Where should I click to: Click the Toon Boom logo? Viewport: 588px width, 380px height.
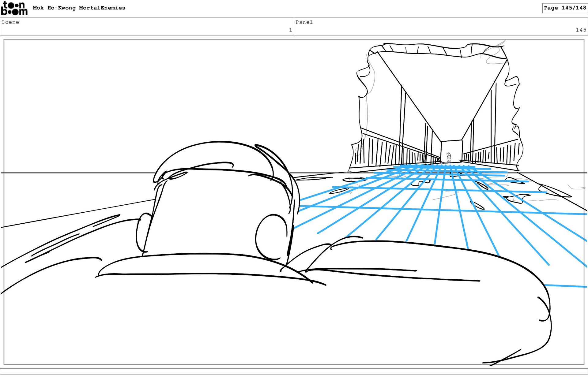[x=14, y=8]
